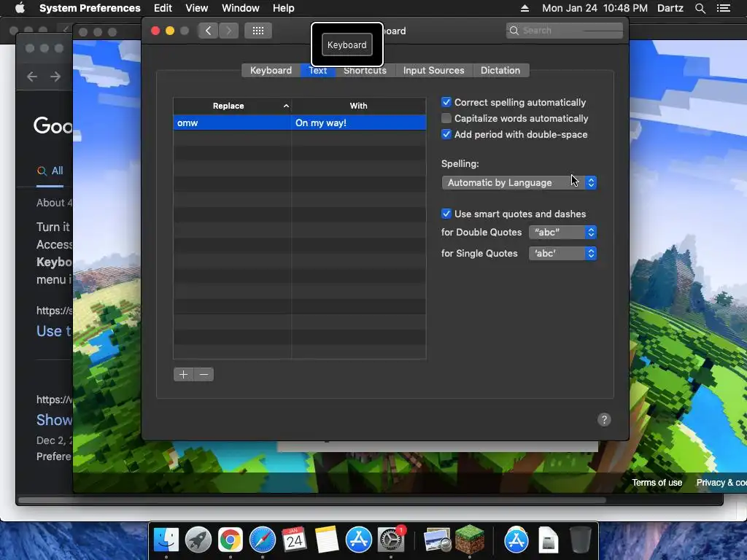
Task: Select the On my way! cell
Action: pos(359,122)
